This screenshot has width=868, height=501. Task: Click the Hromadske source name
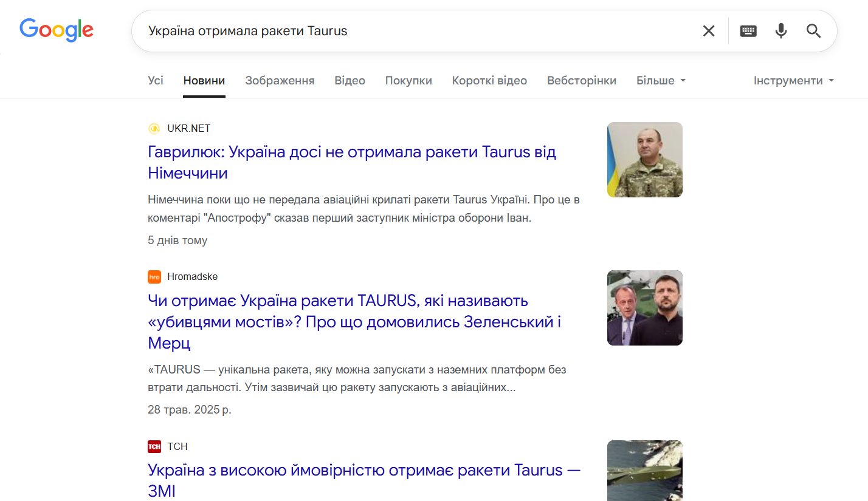[x=193, y=277]
